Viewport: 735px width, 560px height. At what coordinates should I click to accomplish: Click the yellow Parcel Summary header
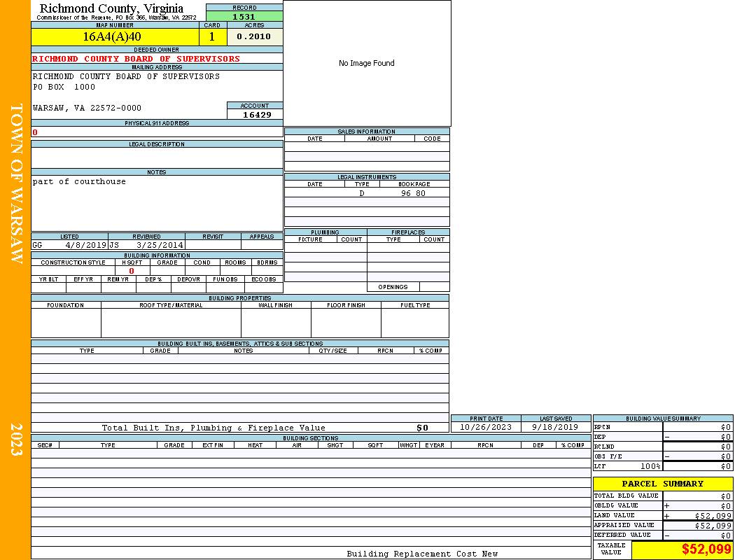[x=662, y=484]
